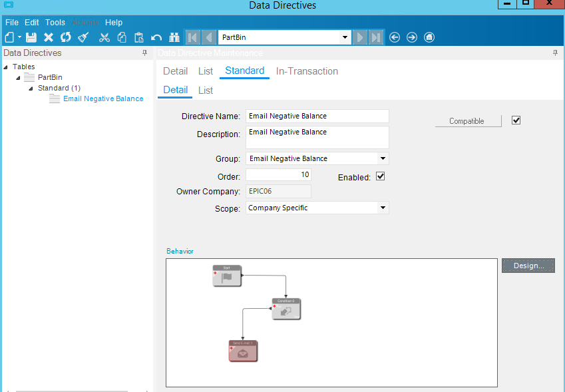Image resolution: width=565 pixels, height=392 pixels.
Task: Click the Data Directives app icon in title bar
Action: click(9, 4)
